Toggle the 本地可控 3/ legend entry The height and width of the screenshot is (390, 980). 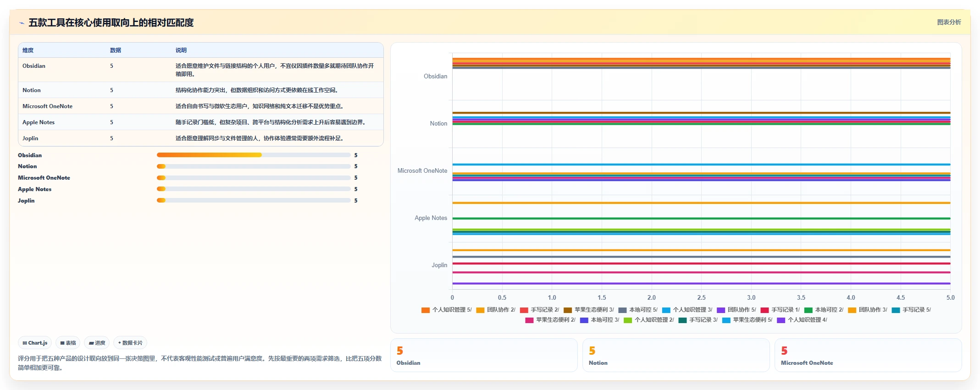pyautogui.click(x=599, y=320)
